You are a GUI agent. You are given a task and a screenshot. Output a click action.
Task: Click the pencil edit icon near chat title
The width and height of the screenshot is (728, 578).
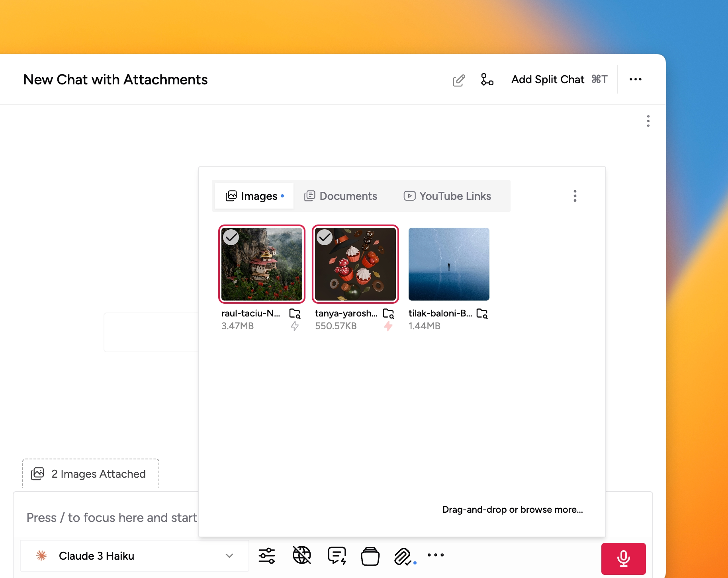point(459,80)
